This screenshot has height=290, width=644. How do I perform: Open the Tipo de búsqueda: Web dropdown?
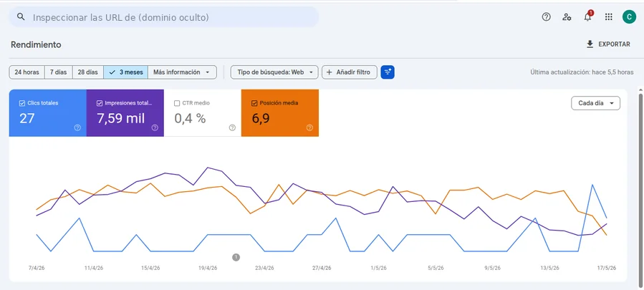point(274,72)
